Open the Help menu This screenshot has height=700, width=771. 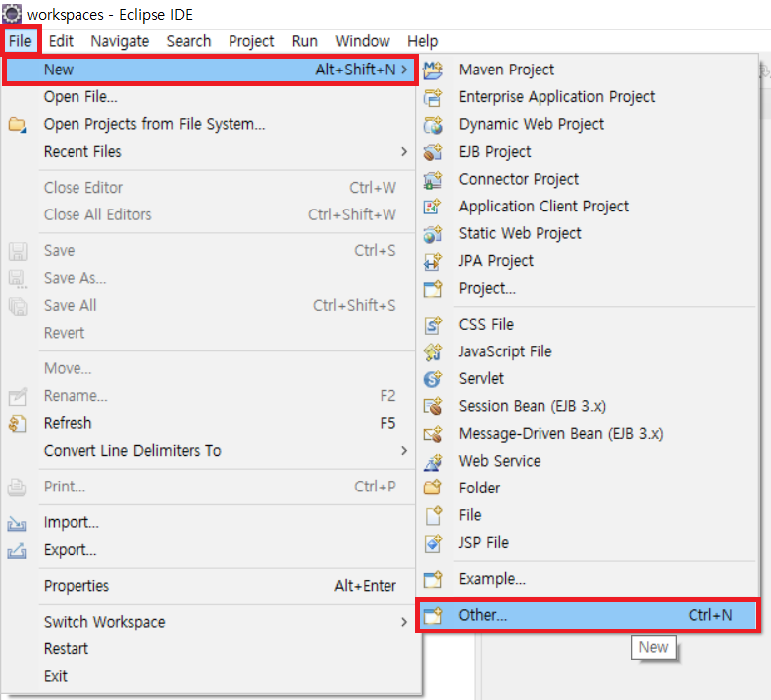click(423, 41)
